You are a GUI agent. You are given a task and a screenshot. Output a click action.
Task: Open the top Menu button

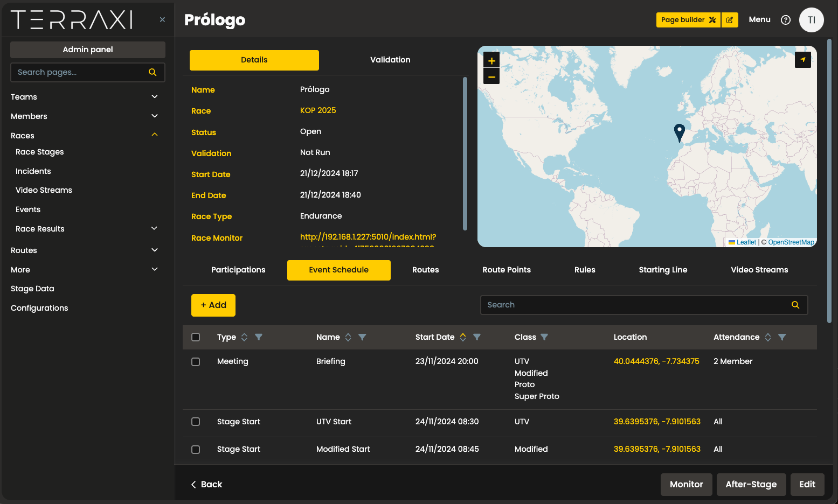tap(759, 19)
